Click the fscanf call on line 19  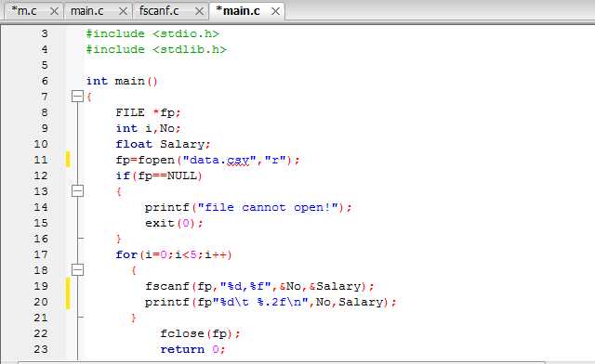(x=259, y=286)
